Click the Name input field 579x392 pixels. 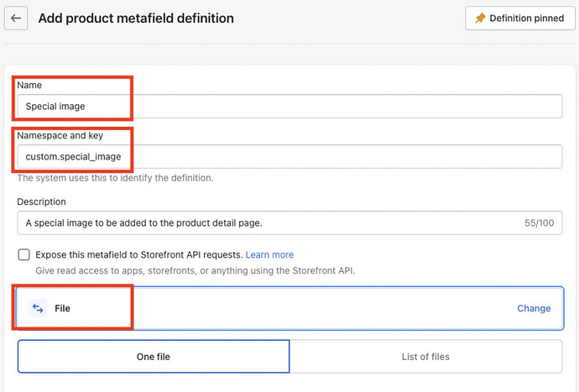(x=289, y=107)
